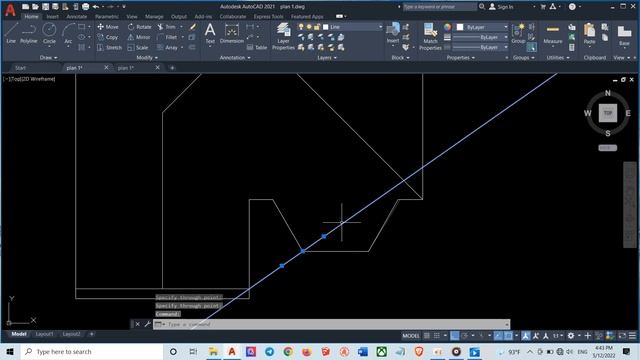The image size is (640, 360).
Task: Click the Save icon in quick access toolbar
Action: (45, 7)
